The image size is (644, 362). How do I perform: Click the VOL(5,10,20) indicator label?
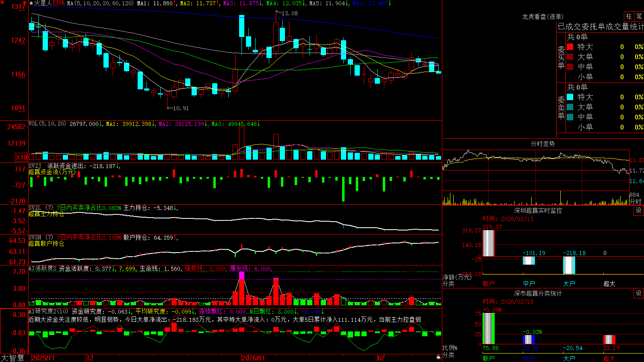[x=47, y=123]
